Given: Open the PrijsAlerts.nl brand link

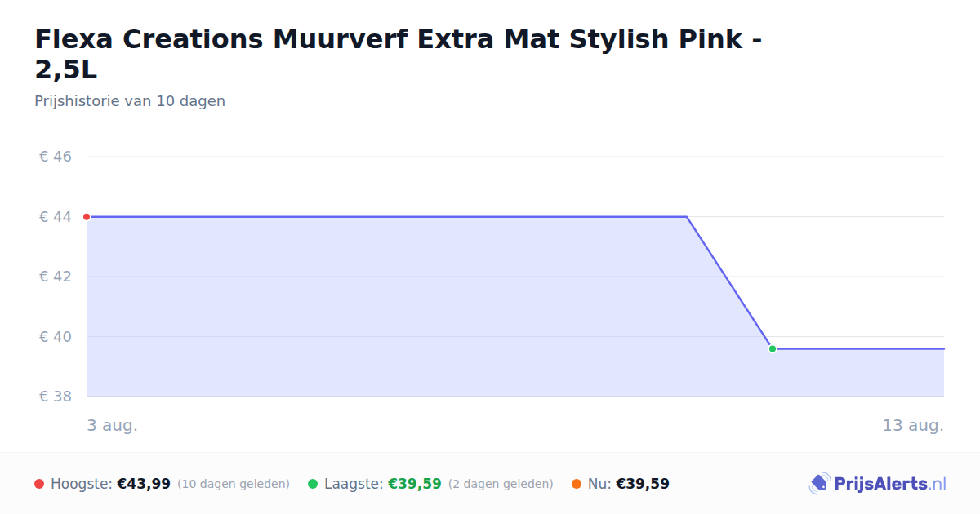Looking at the screenshot, I should [877, 484].
